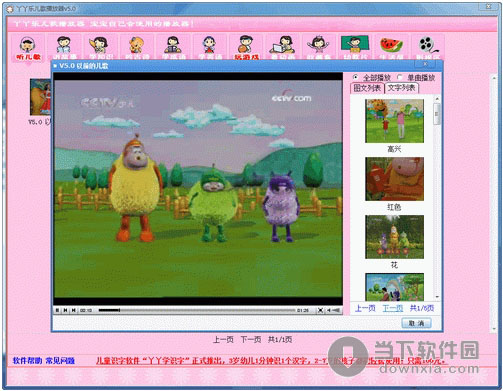Open the 软件帮助 link
503x391 pixels.
point(27,360)
